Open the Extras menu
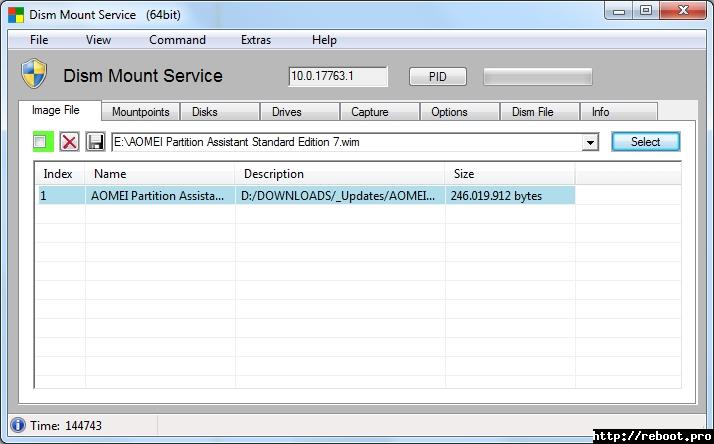This screenshot has width=714, height=444. click(x=256, y=40)
